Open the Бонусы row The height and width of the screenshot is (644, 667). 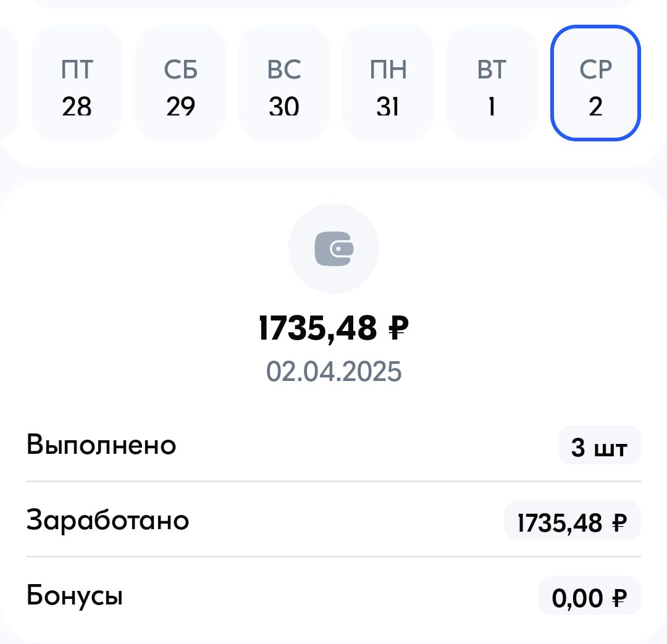333,595
